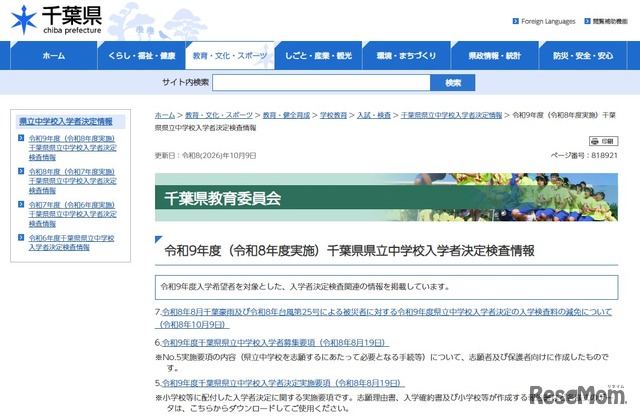Click boxed summary text 令和9年度入学希望者を対象とした
Image resolution: width=640 pixels, height=418 pixels.
[x=304, y=287]
